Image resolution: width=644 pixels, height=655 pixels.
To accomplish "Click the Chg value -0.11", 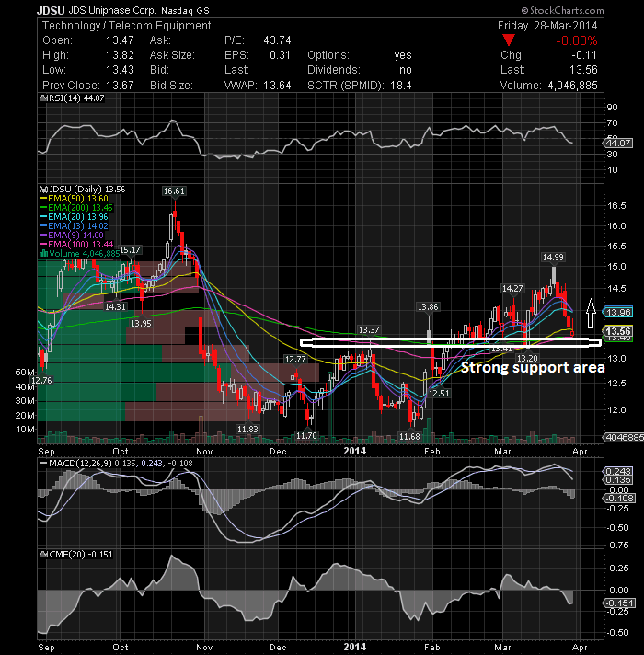I will 584,55.
